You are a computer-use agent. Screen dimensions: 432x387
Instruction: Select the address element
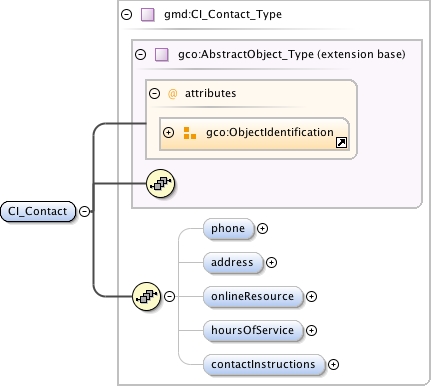tap(233, 263)
